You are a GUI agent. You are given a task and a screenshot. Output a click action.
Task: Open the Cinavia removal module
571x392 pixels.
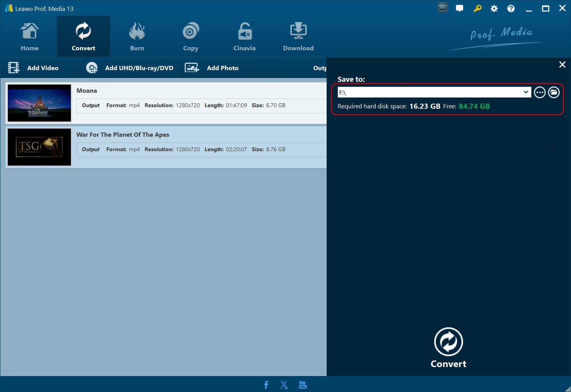tap(244, 37)
